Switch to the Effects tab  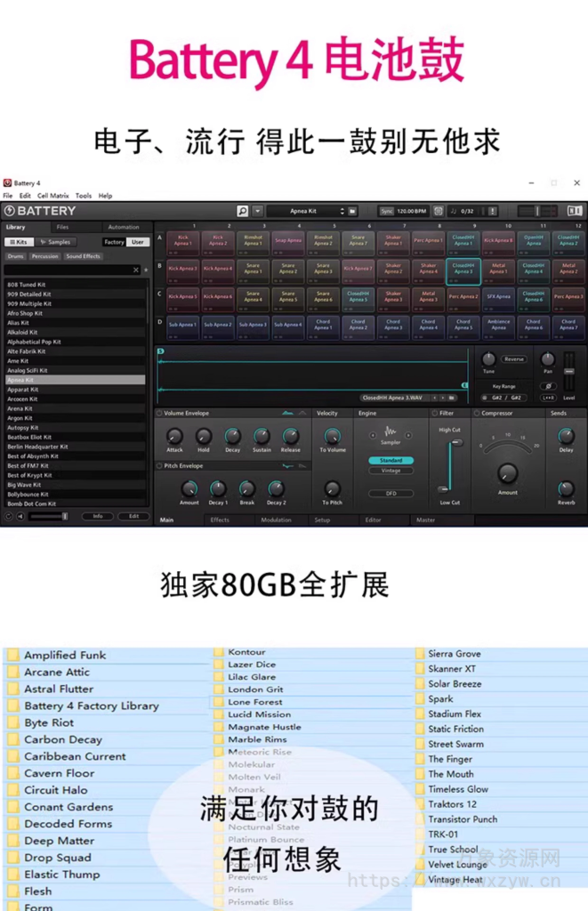coord(220,520)
